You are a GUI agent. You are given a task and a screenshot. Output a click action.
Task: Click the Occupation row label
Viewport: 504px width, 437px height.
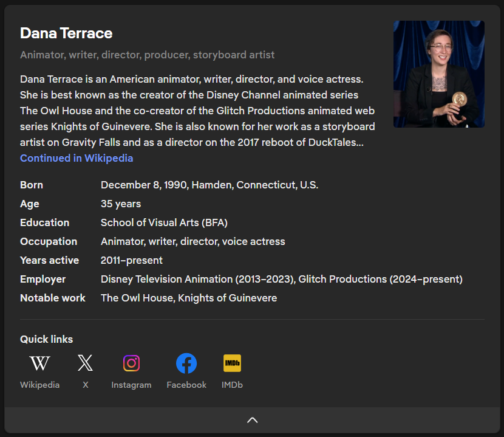[49, 241]
